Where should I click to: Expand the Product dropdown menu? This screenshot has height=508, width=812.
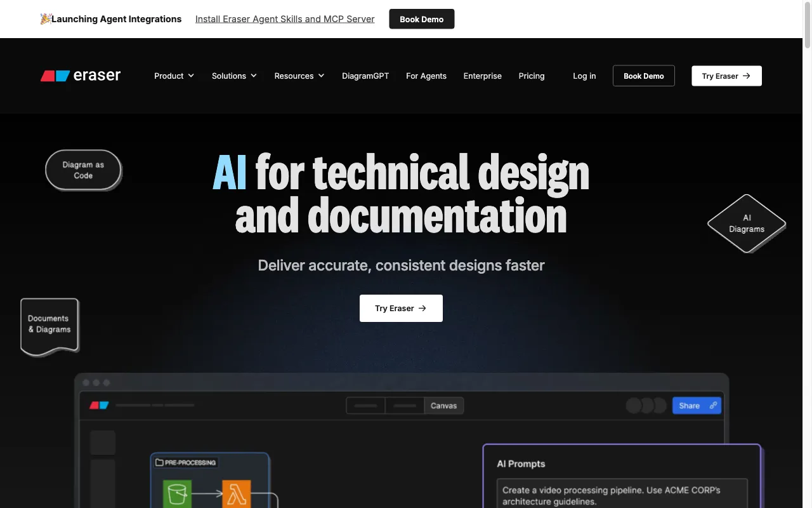click(x=174, y=76)
